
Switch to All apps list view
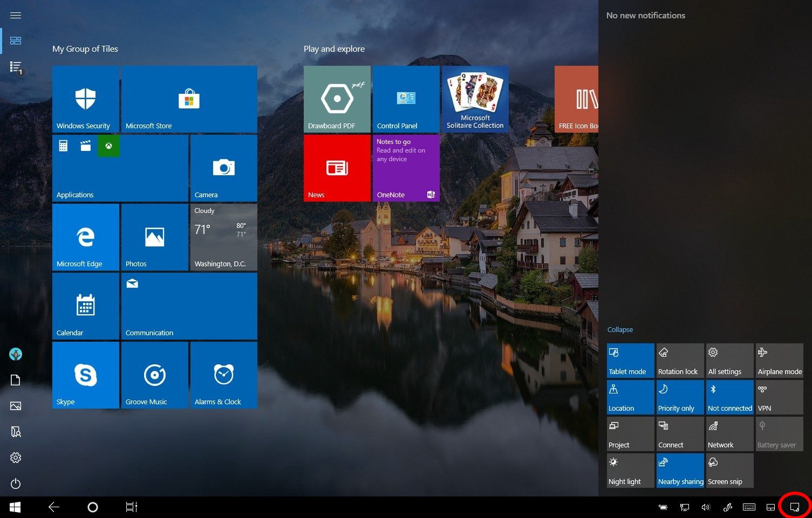16,67
